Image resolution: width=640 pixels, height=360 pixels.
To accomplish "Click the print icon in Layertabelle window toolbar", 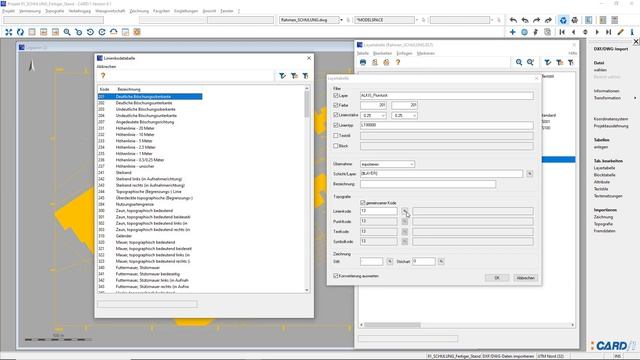I will [363, 62].
